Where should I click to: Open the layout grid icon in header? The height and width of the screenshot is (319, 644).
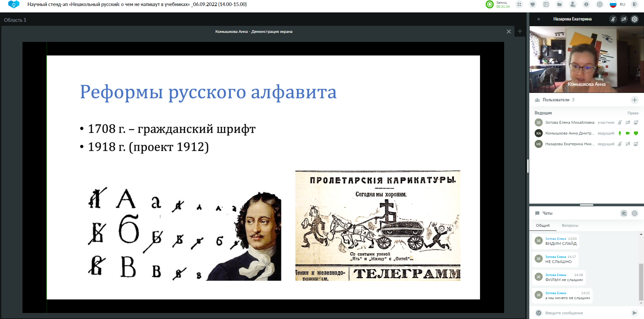pyautogui.click(x=519, y=4)
